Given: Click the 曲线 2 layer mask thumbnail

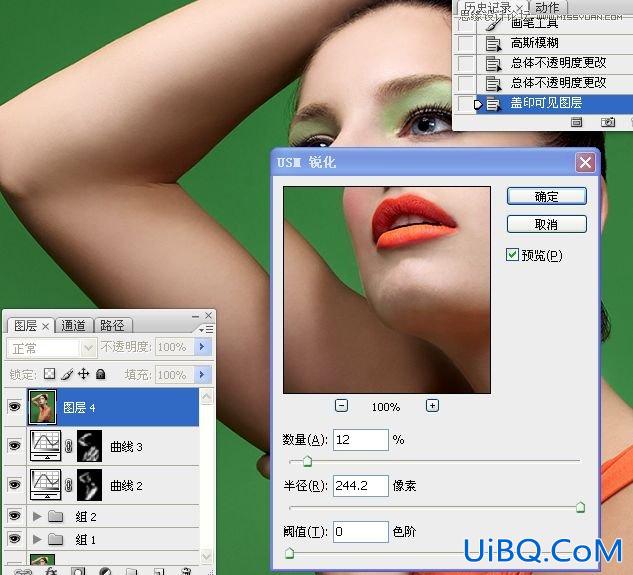Looking at the screenshot, I should click(89, 485).
